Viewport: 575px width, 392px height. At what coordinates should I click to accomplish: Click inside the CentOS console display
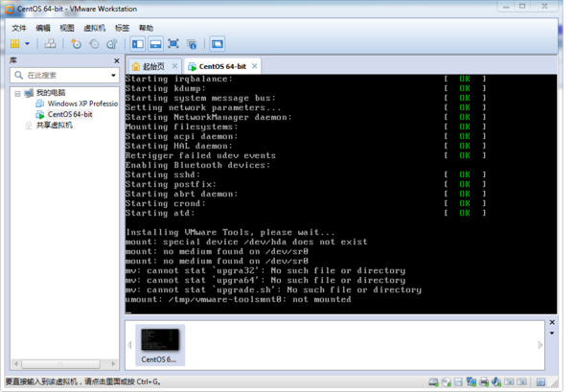pyautogui.click(x=341, y=195)
